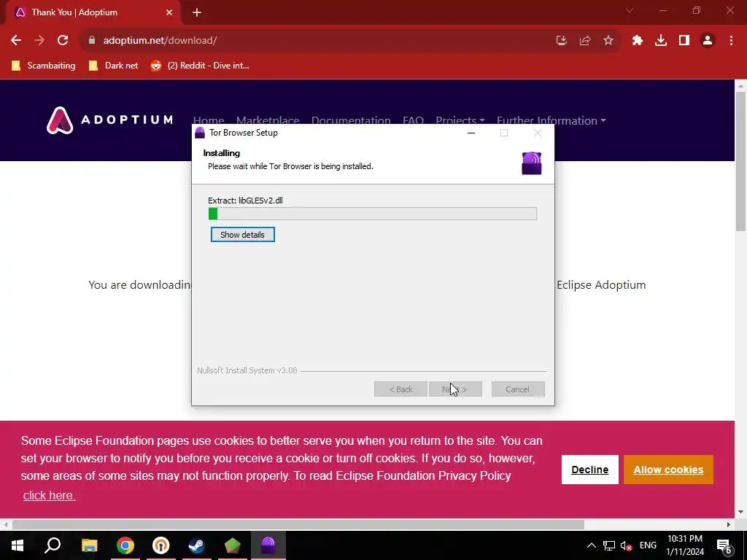Open Windows taskbar search
747x560 pixels.
(53, 545)
